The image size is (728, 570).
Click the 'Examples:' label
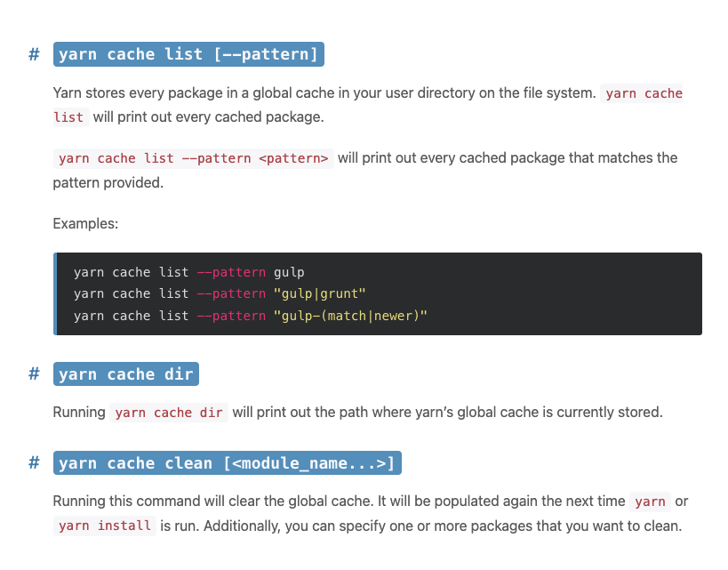[x=85, y=224]
